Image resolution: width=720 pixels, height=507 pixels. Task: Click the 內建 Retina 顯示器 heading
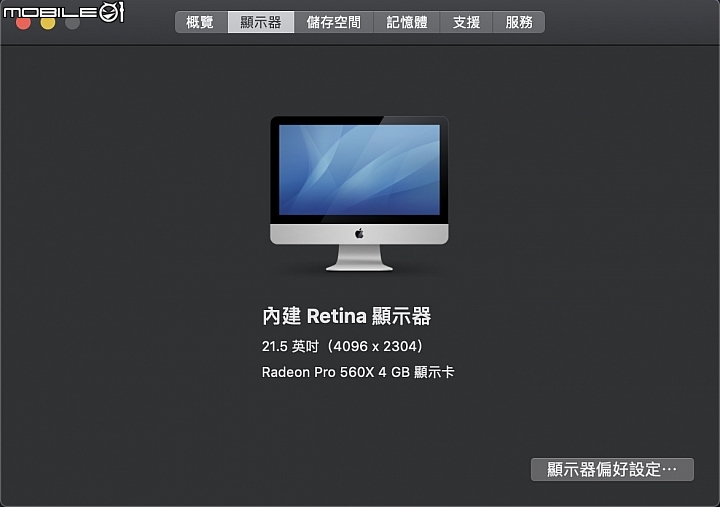coord(347,316)
